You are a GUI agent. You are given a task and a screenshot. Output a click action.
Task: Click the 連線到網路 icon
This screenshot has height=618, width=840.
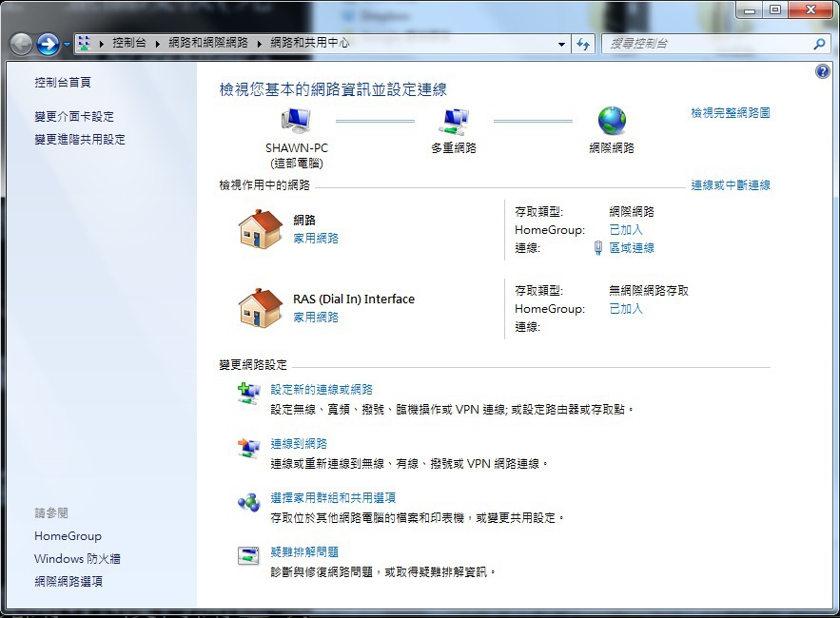click(248, 448)
